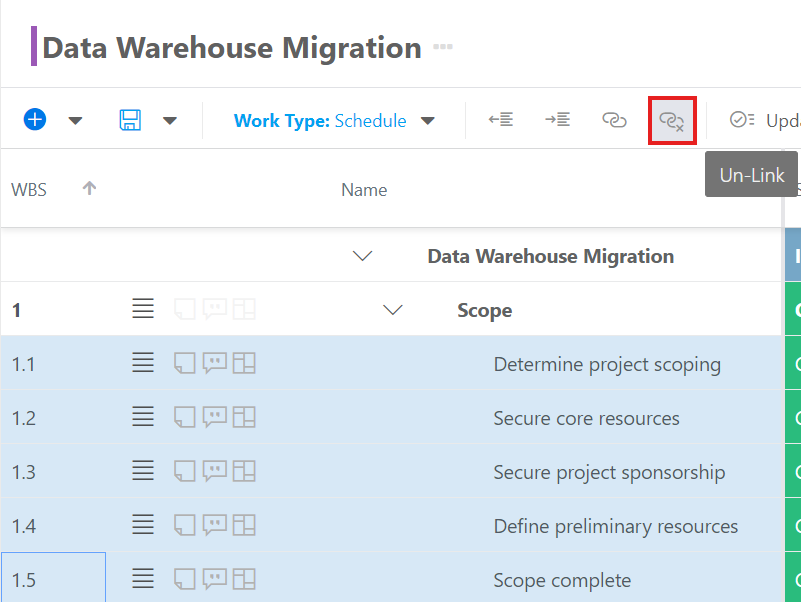
Task: Open the row menu for Scope complete
Action: tap(143, 579)
